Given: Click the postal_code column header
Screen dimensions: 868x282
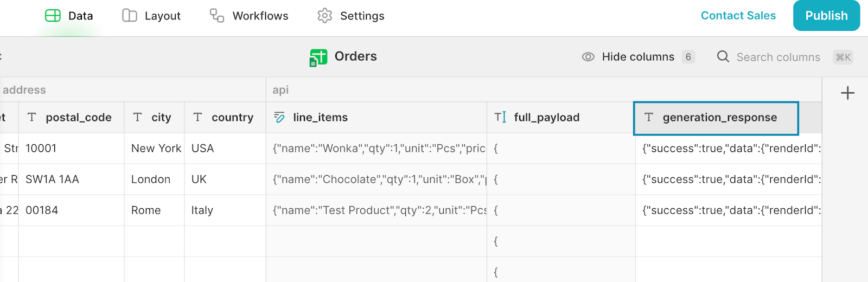Looking at the screenshot, I should click(x=72, y=118).
